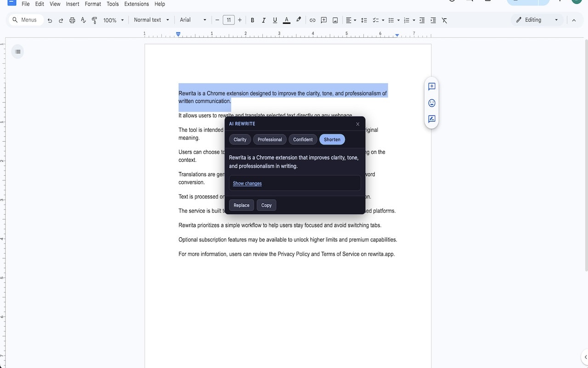This screenshot has width=588, height=368.
Task: Select the Confident tone pill
Action: click(x=303, y=139)
